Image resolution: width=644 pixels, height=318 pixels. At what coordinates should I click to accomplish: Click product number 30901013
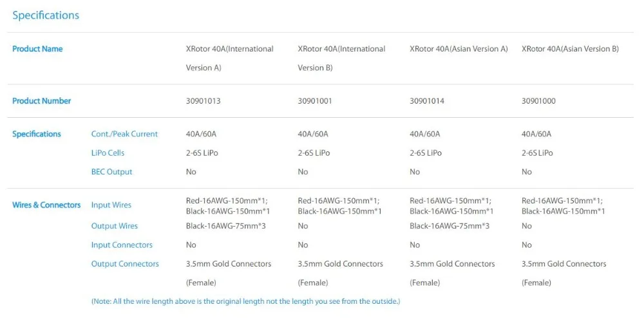[x=204, y=101]
